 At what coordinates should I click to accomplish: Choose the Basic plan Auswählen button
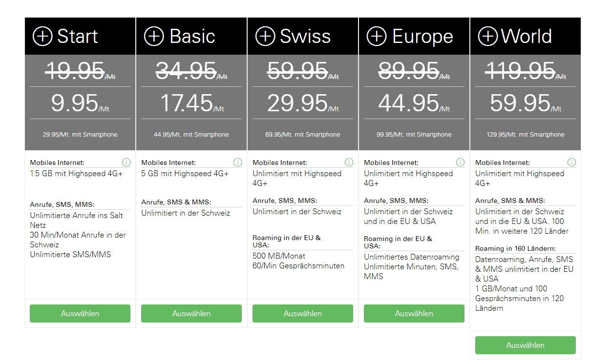tap(191, 313)
